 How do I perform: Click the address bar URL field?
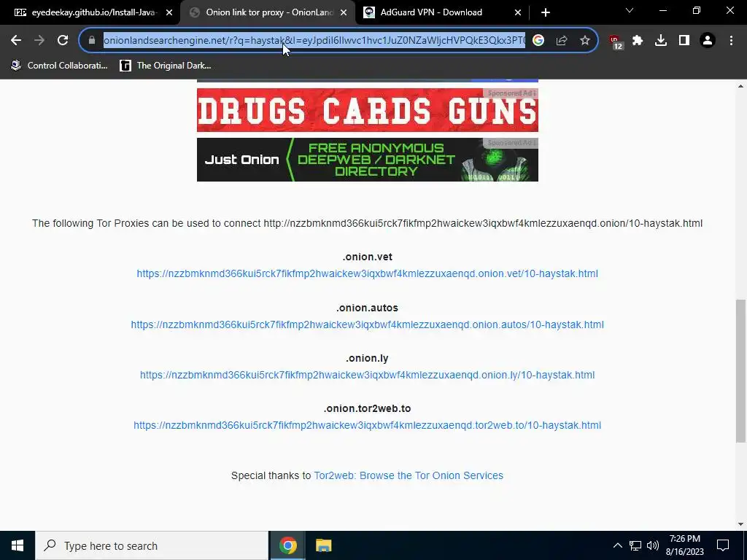point(314,41)
